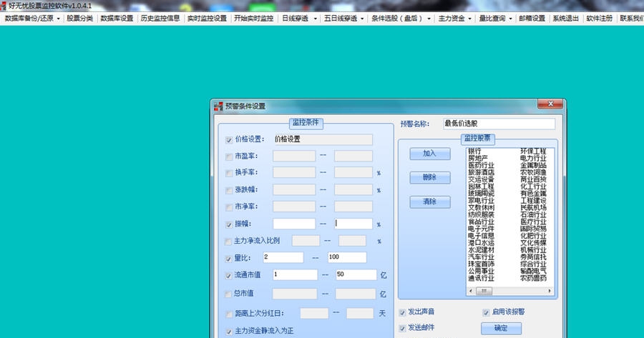Toggle the 量比 checkbox
644x338 pixels.
pos(228,259)
